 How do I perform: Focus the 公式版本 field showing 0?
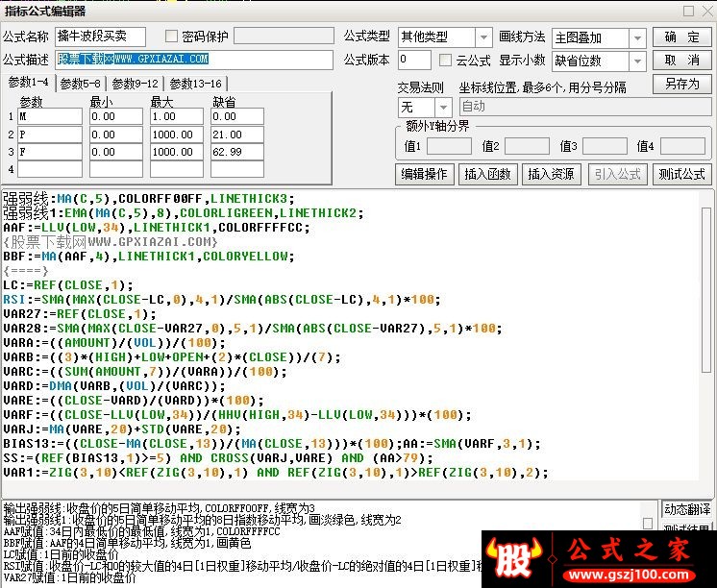(414, 60)
